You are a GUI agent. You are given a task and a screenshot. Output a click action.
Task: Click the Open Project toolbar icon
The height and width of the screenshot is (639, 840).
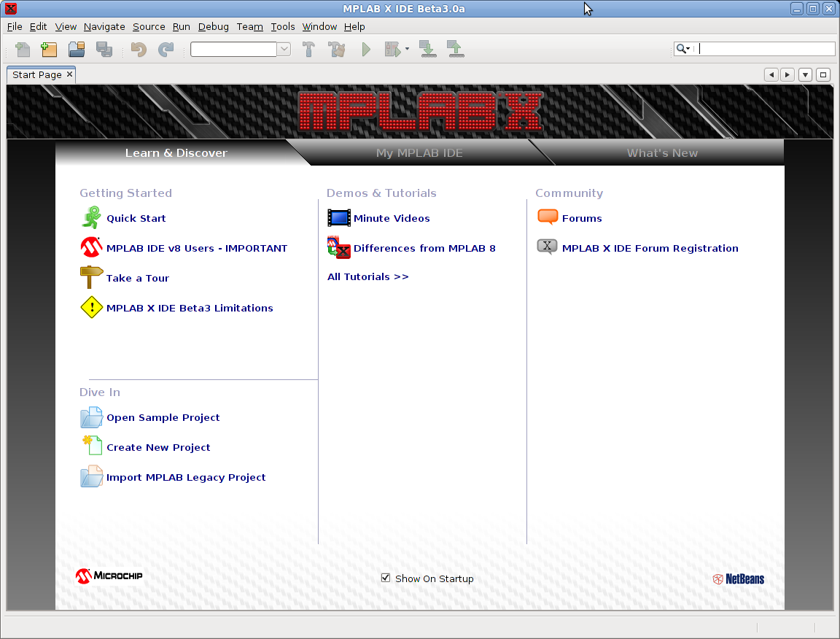click(77, 50)
